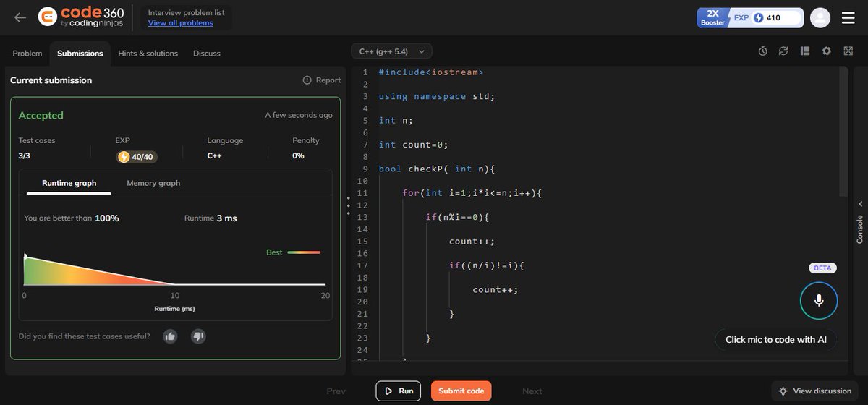Click the Submit code button

[x=461, y=391]
